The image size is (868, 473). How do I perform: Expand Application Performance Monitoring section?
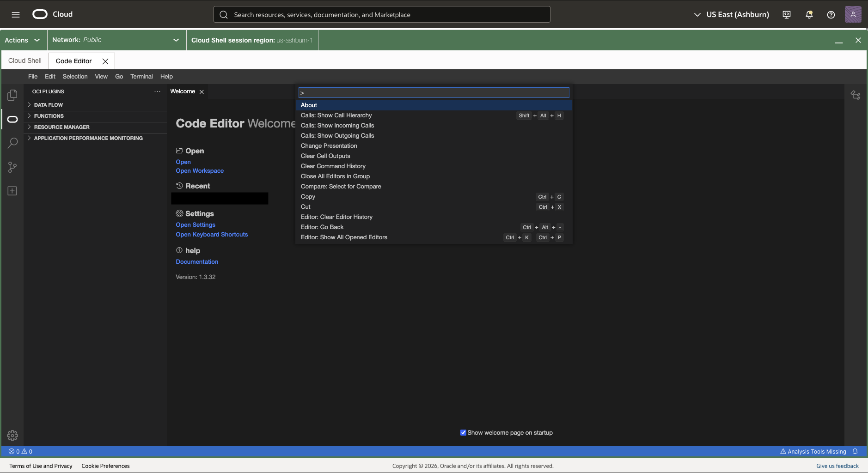click(95, 138)
